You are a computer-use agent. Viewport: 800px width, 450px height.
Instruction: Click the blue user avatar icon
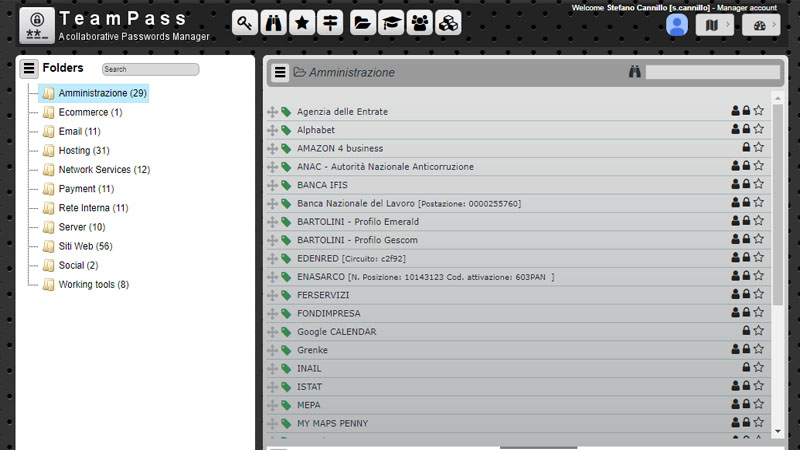677,25
